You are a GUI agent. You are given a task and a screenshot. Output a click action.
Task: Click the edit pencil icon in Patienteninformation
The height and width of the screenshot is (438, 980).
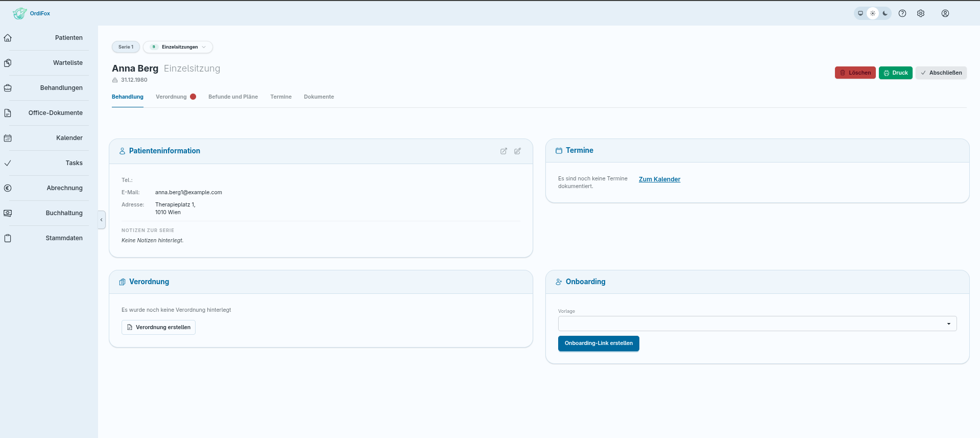pos(517,151)
